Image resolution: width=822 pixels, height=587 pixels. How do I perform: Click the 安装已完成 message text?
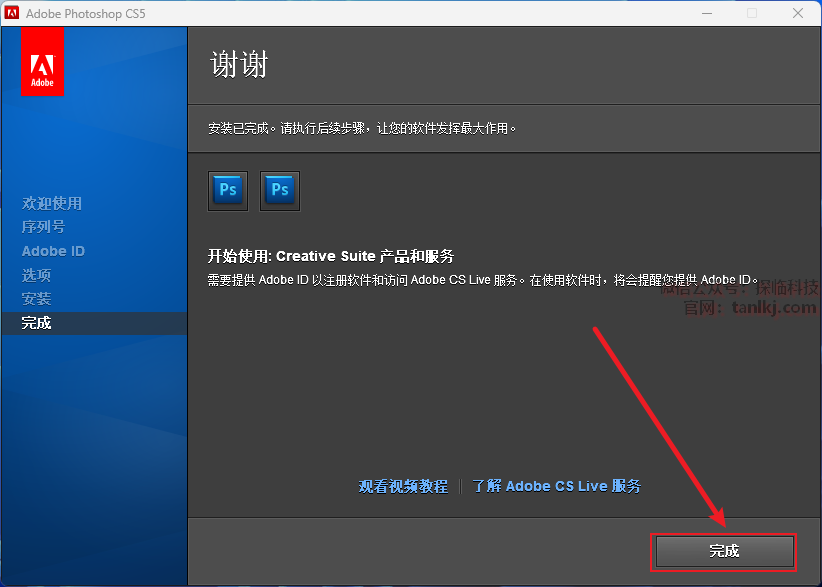[x=362, y=129]
